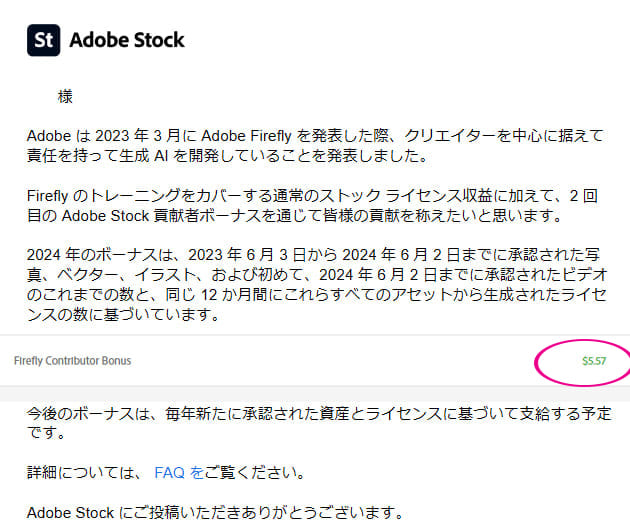Click the '詳細については' text before FAQ
This screenshot has width=630, height=527.
pos(82,472)
